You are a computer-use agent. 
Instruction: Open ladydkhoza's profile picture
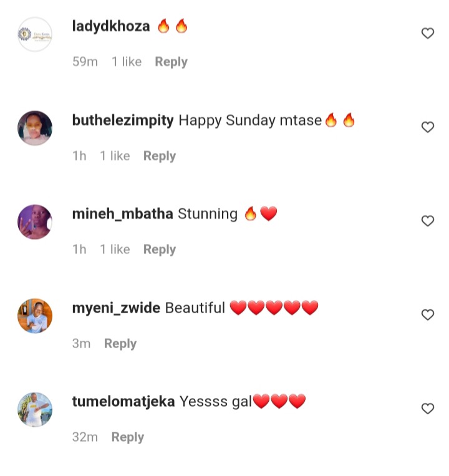pyautogui.click(x=35, y=34)
